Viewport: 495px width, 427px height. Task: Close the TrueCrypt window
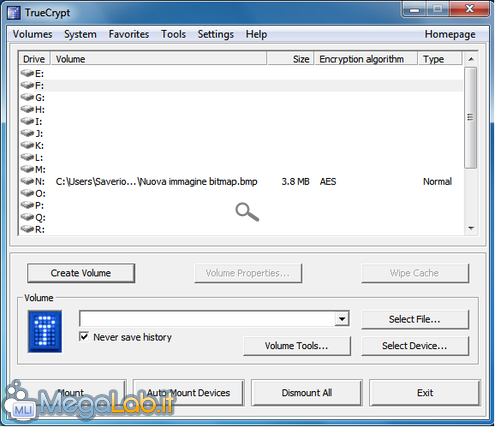coord(469,9)
